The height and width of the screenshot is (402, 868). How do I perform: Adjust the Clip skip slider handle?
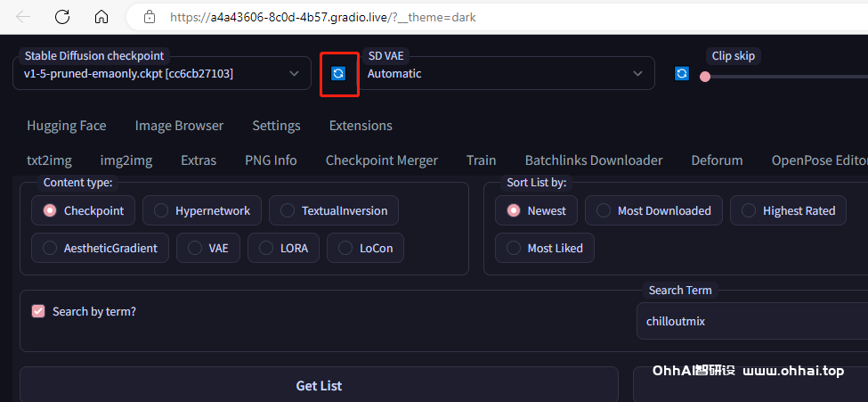705,77
